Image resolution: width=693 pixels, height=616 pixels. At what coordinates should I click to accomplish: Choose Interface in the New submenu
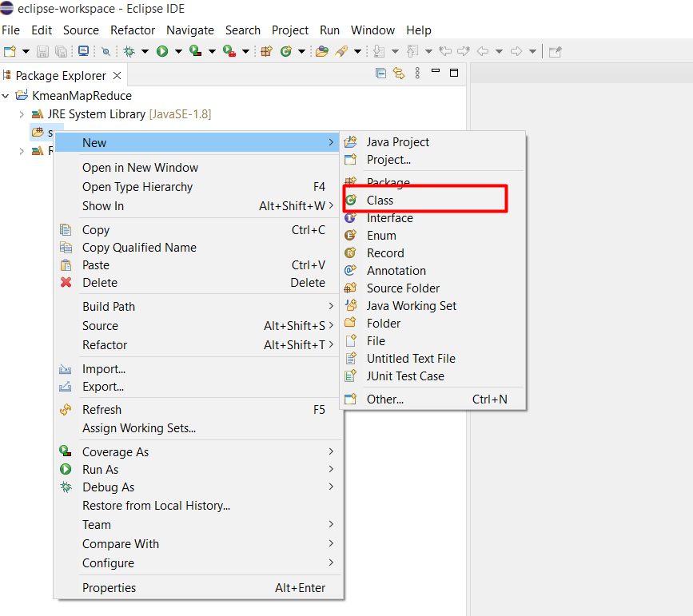tap(389, 218)
